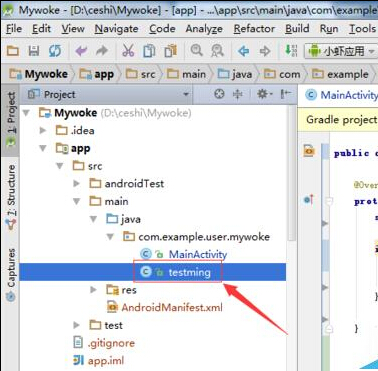Open the Navigate menu
Screen dimensions: 378x371
tap(116, 29)
